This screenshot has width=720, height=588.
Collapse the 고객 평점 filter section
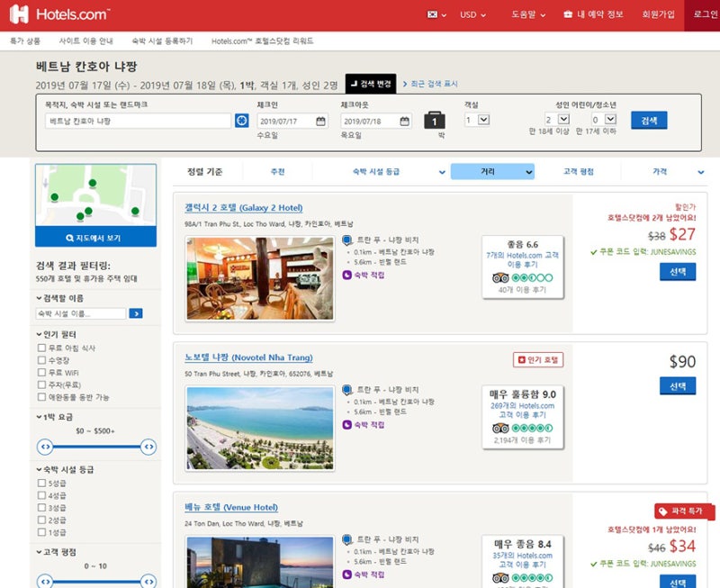click(x=57, y=552)
